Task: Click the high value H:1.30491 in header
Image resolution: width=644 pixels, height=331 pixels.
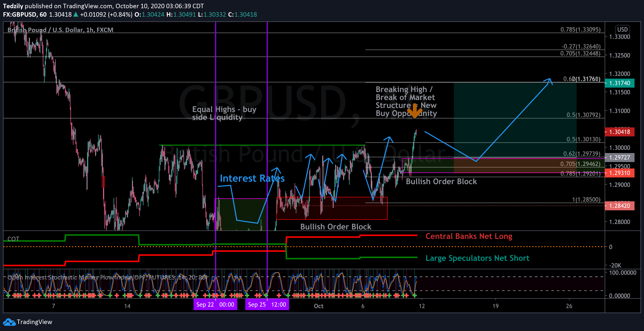Action: (181, 14)
